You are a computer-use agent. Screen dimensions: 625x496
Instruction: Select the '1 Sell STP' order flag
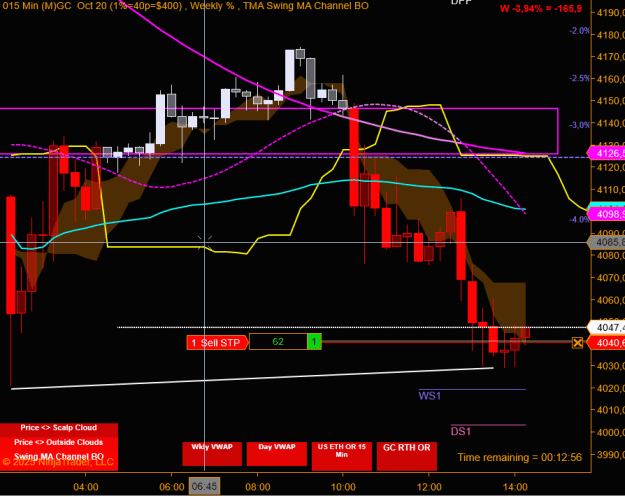click(217, 342)
